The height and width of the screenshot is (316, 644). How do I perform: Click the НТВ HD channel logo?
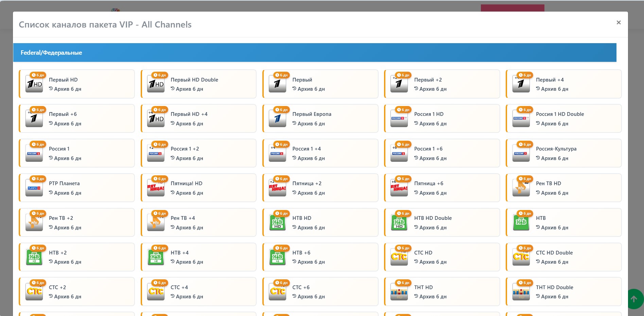[278, 223]
